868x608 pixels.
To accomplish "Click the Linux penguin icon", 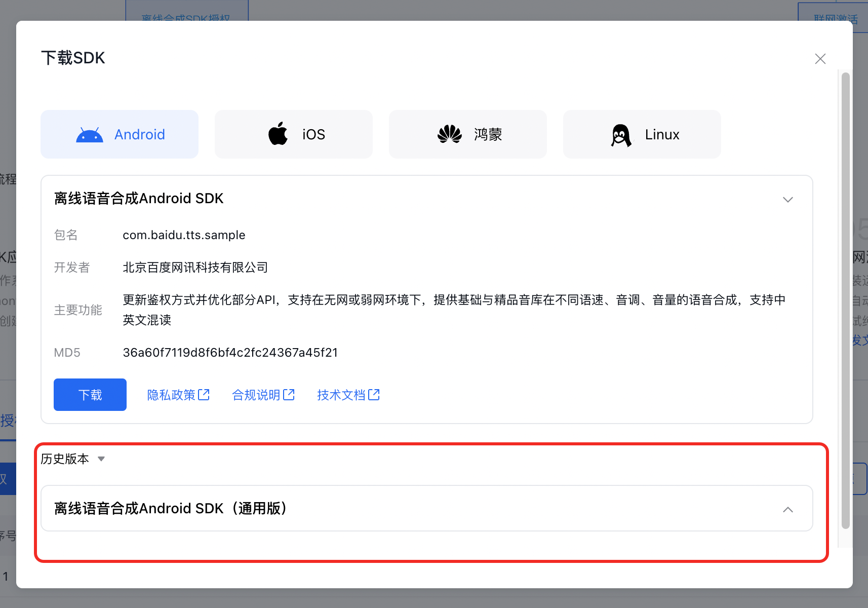I will 621,135.
